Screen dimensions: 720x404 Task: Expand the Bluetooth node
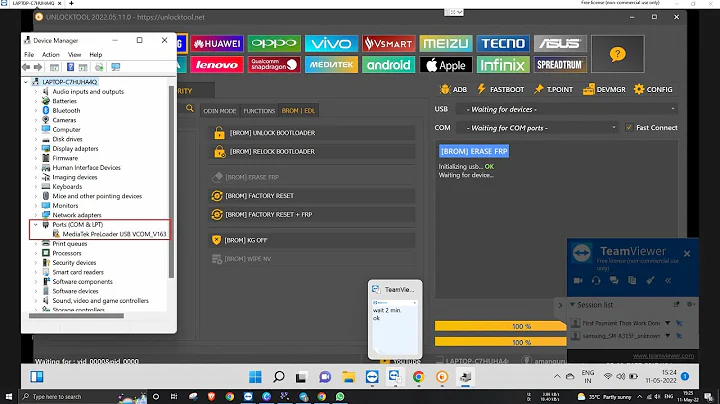pyautogui.click(x=36, y=111)
